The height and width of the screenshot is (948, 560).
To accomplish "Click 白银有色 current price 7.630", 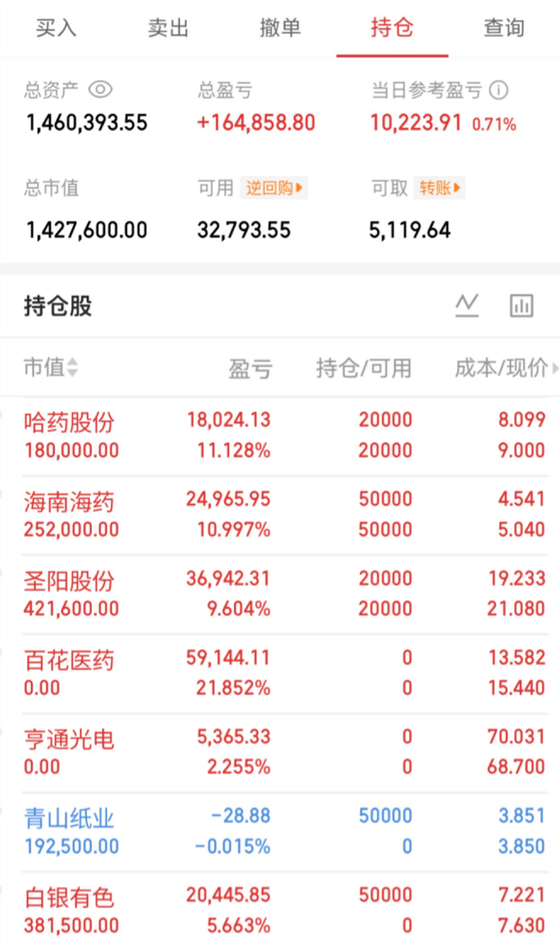I will coord(521,925).
